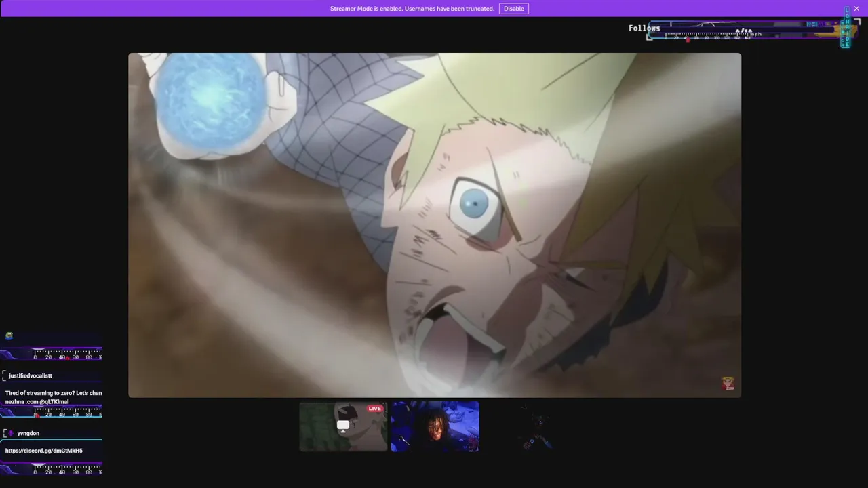Image resolution: width=868 pixels, height=488 pixels.
Task: Click the username justifiedvocalistt
Action: click(x=31, y=375)
